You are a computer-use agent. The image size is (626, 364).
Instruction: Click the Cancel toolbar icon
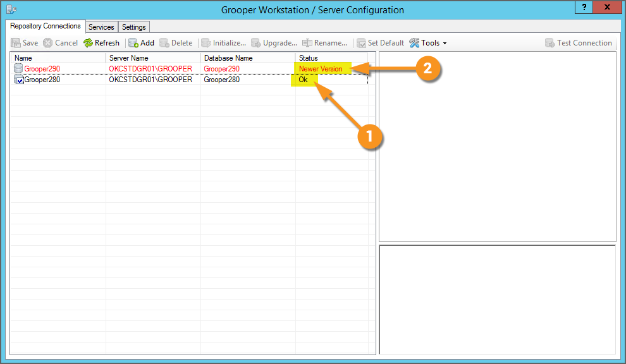[x=48, y=43]
